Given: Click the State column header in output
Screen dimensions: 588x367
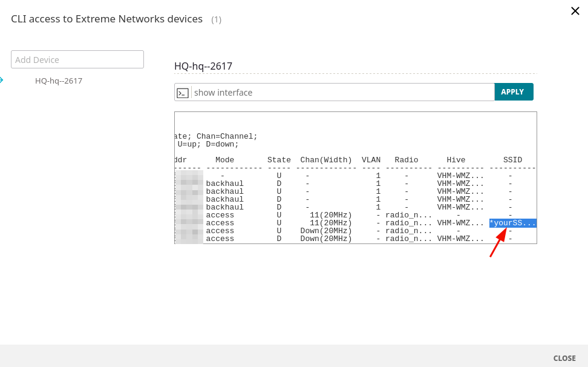Looking at the screenshot, I should click(279, 160).
